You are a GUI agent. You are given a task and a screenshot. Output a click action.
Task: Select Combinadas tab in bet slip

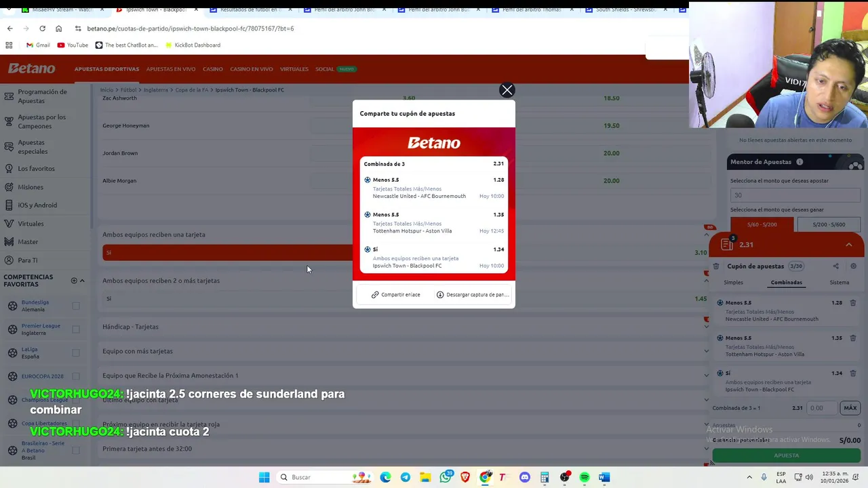click(x=787, y=283)
